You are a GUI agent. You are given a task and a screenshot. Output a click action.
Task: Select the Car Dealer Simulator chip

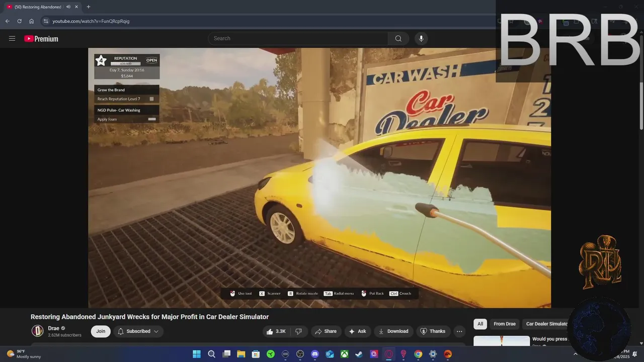point(546,324)
